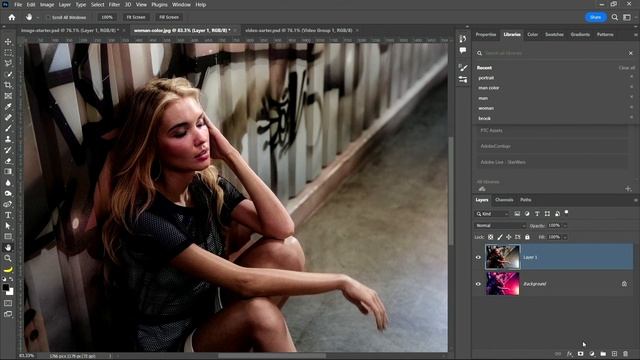Toggle type layer filter
The image size is (640, 360).
pyautogui.click(x=537, y=213)
